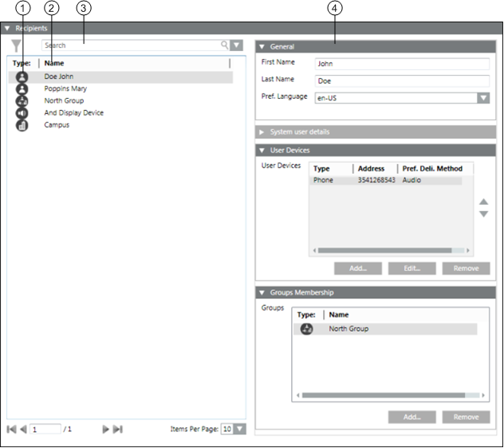Screen dimensions: 504x448
Task: Move user device up with arrow
Action: [x=482, y=202]
